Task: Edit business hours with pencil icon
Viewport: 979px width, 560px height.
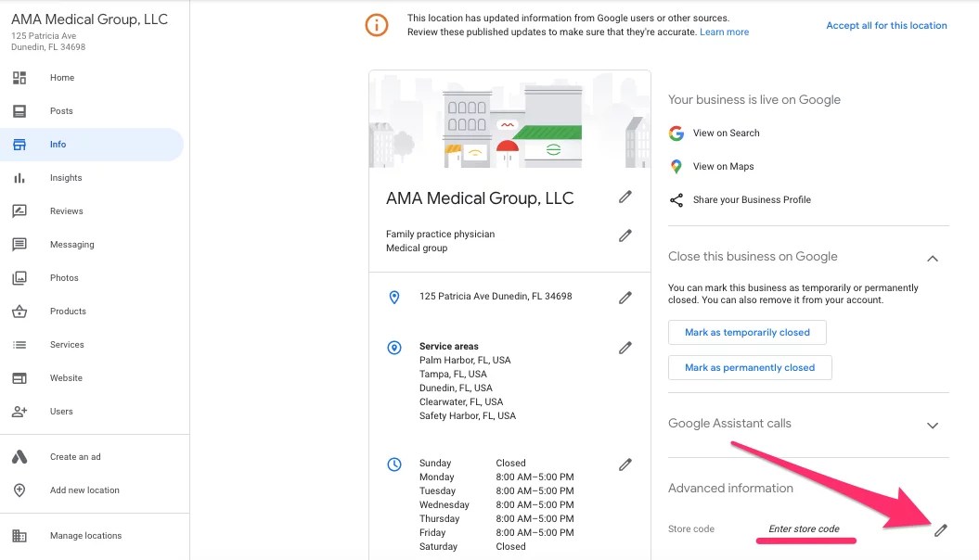Action: (x=625, y=465)
